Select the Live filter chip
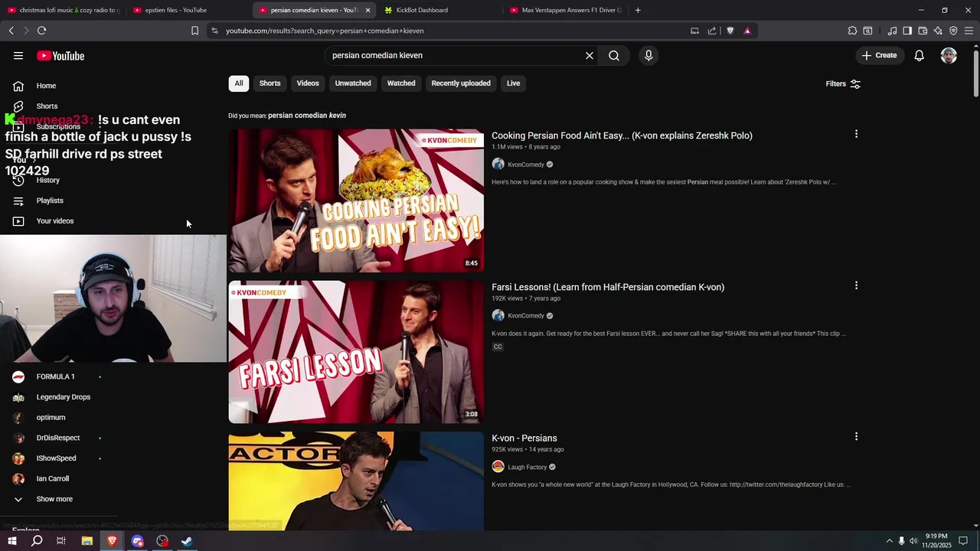This screenshot has width=980, height=551. click(x=513, y=83)
